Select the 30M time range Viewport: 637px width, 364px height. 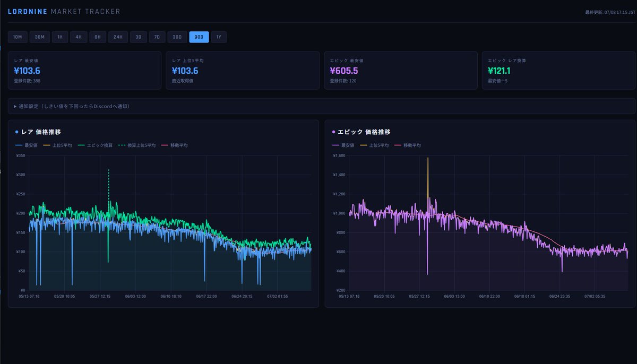40,37
